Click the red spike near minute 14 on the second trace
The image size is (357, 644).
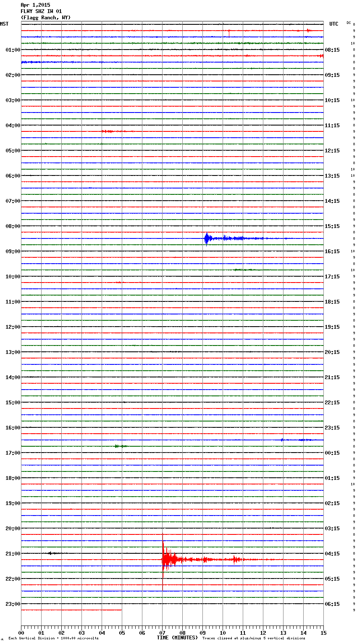coord(308,30)
